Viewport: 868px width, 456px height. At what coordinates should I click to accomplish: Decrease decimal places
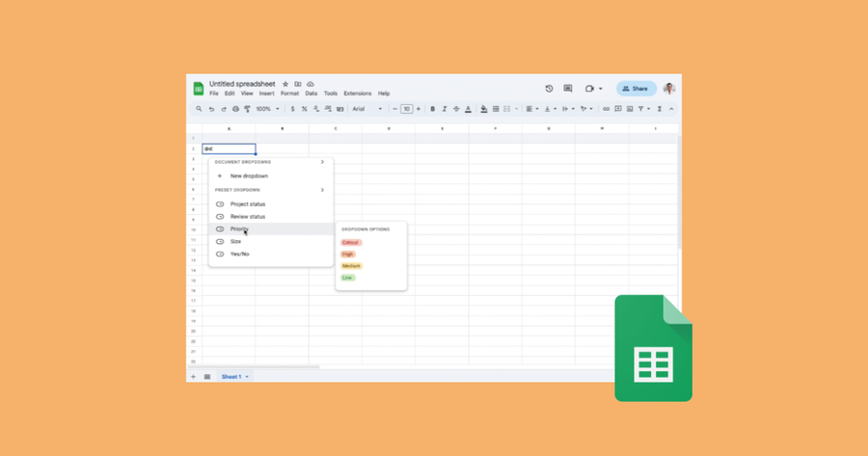coord(316,109)
